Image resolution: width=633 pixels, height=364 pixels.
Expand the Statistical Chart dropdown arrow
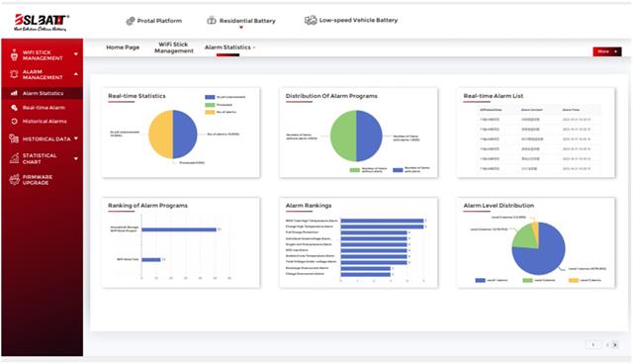(x=76, y=158)
